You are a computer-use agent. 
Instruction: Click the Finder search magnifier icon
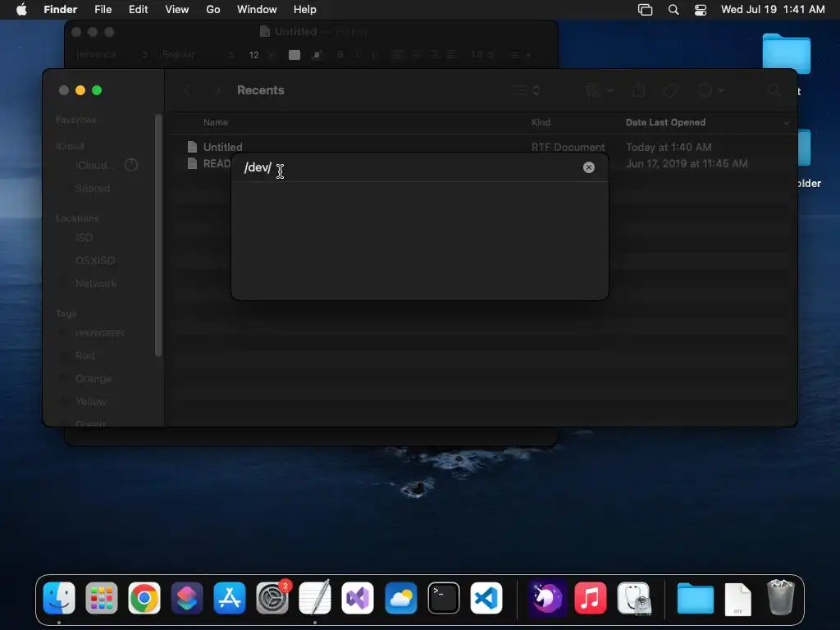(774, 90)
